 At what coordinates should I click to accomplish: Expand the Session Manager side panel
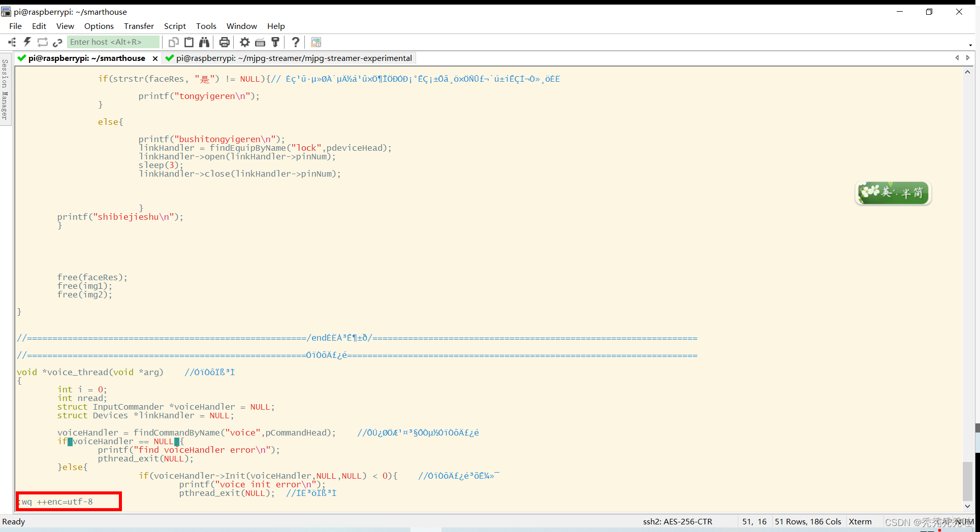5,89
